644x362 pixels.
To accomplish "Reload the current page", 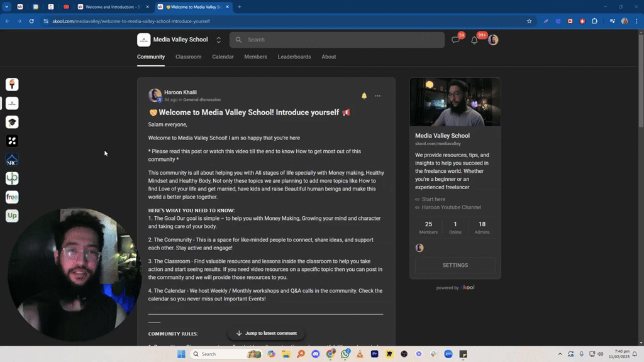I will [x=31, y=21].
